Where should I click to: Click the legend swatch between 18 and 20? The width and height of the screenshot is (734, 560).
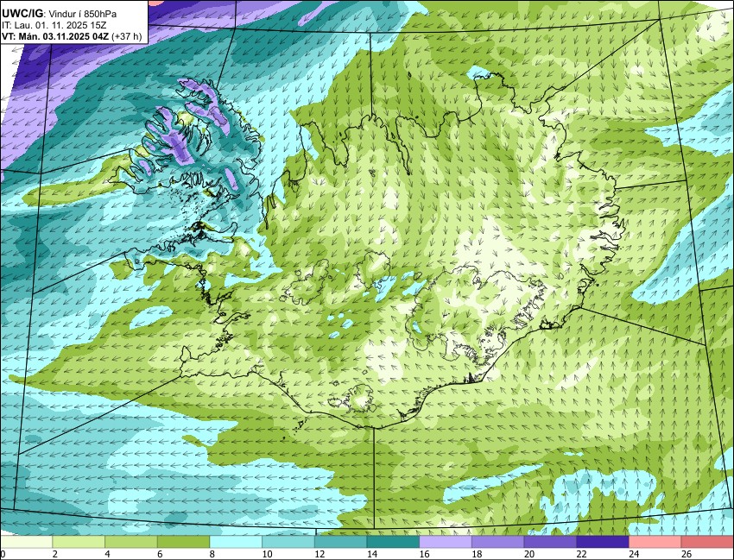[x=498, y=542]
